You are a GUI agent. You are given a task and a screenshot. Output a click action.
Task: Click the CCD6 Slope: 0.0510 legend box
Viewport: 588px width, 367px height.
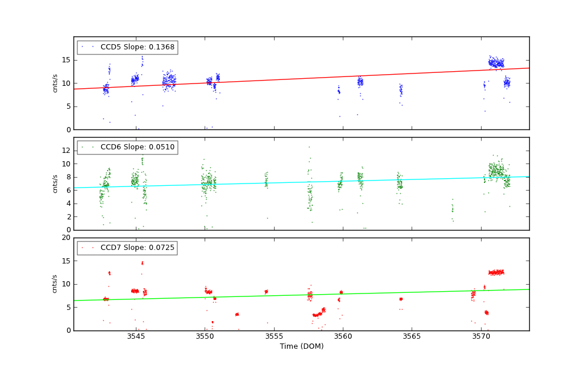127,147
